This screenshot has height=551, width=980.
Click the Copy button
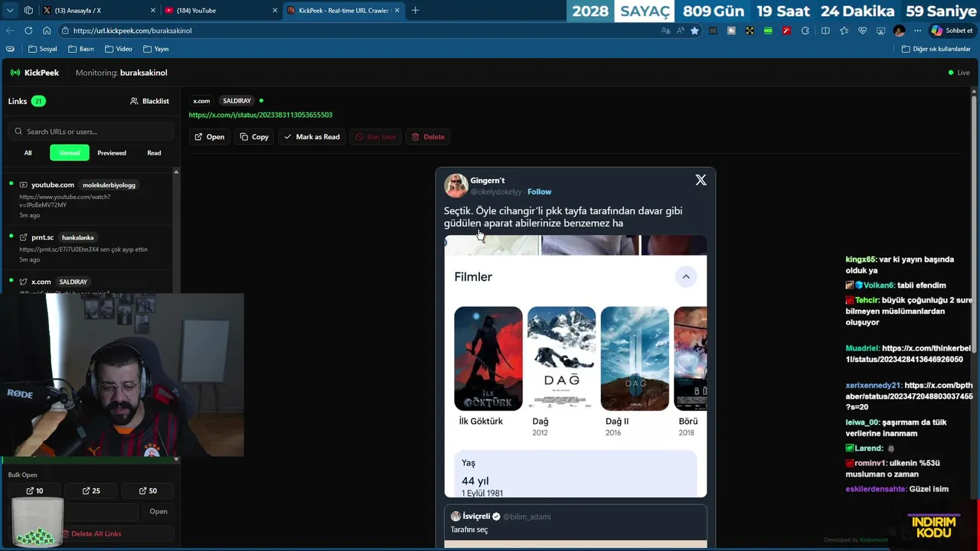coord(254,137)
